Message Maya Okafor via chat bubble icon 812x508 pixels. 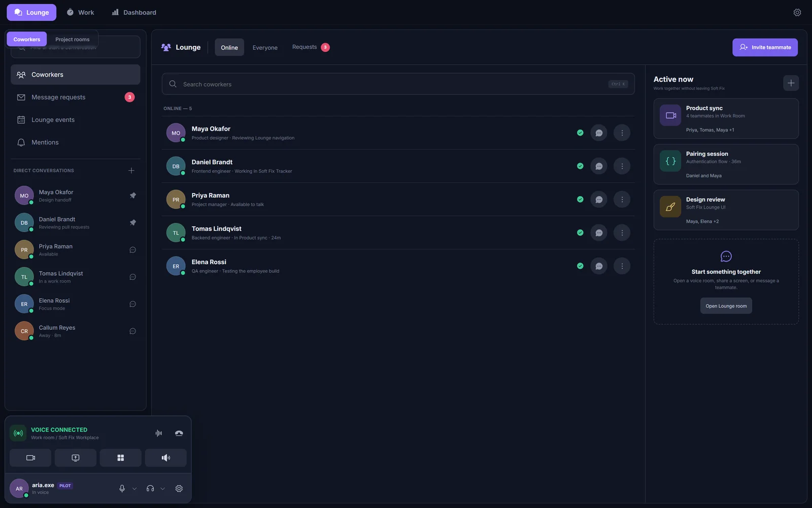coord(599,133)
